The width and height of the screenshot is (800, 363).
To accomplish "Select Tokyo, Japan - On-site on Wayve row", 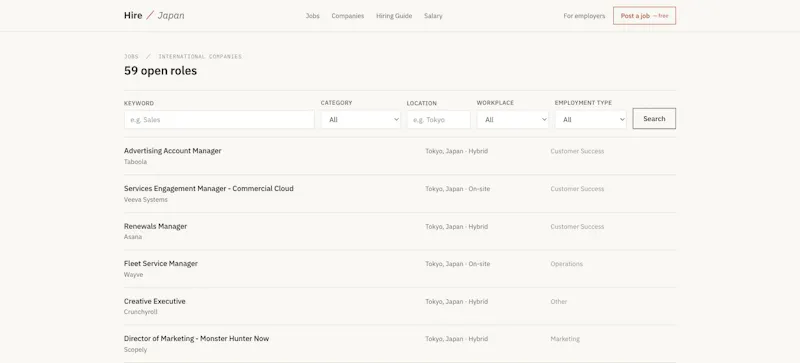I will [458, 264].
